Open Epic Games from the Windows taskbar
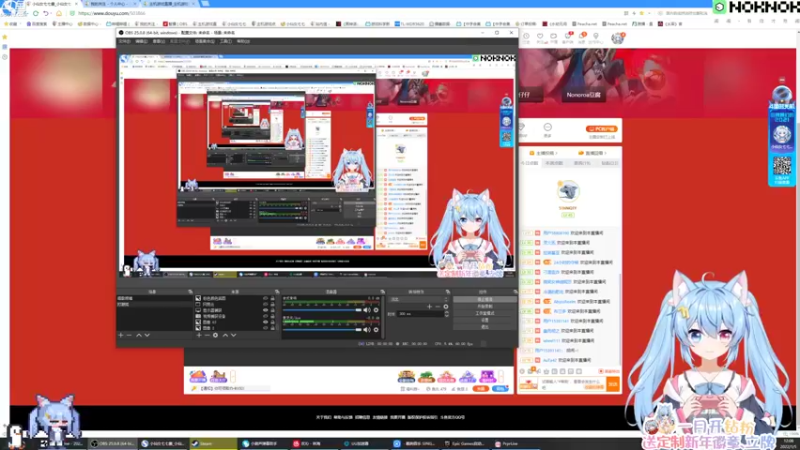Image resolution: width=800 pixels, height=450 pixels. point(466,444)
